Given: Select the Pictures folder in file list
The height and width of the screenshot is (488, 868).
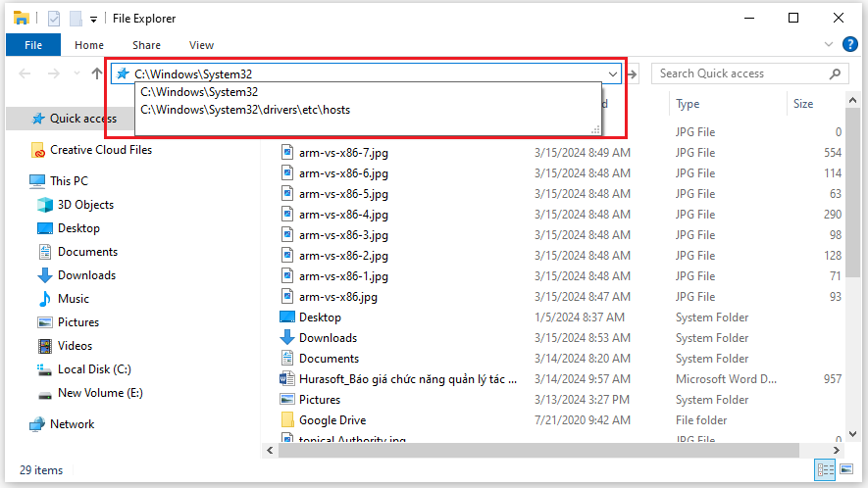Looking at the screenshot, I should (320, 400).
